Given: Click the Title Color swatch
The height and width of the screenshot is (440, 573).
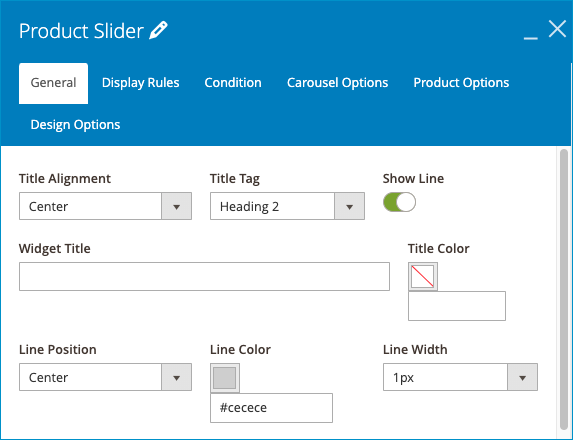Looking at the screenshot, I should pos(423,276).
